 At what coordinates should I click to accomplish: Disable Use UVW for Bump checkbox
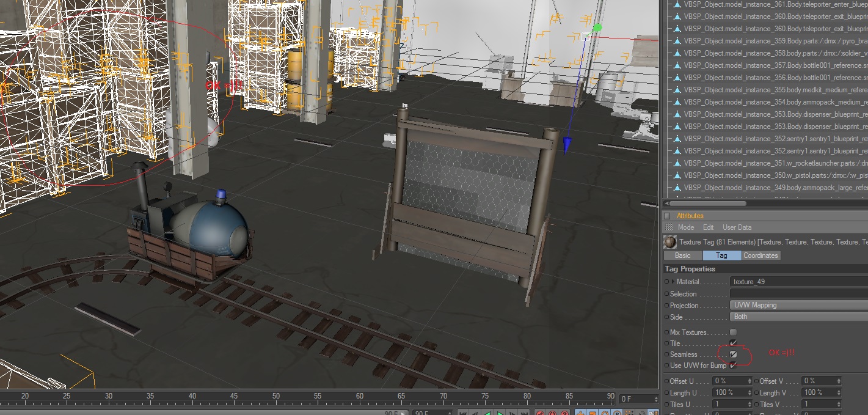pyautogui.click(x=733, y=365)
